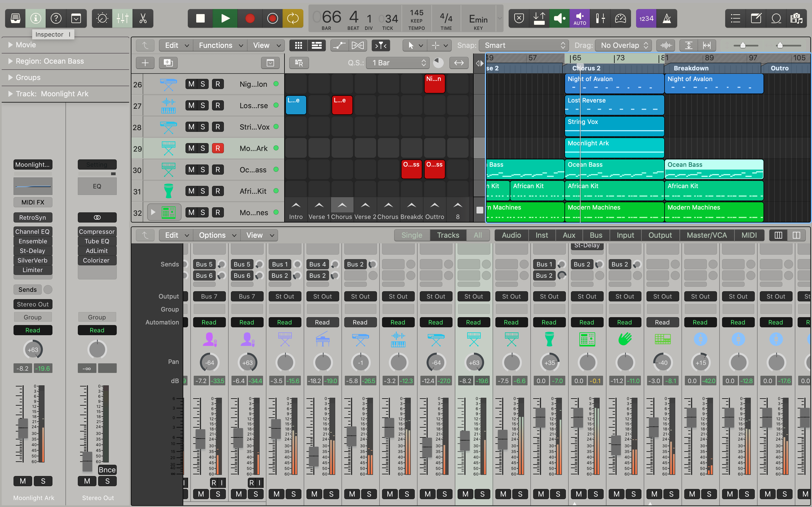Image resolution: width=812 pixels, height=507 pixels.
Task: Mute the Ocean Bass track 30
Action: [x=191, y=170]
